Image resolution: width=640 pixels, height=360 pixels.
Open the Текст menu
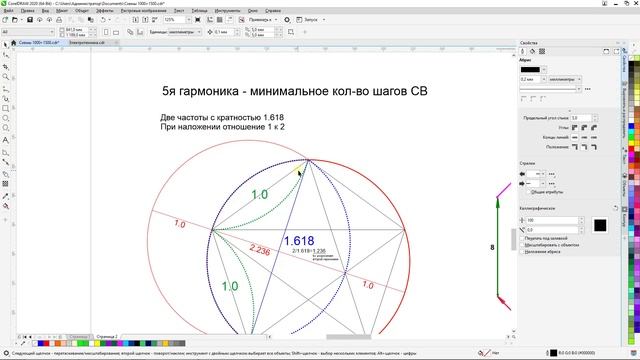(179, 11)
